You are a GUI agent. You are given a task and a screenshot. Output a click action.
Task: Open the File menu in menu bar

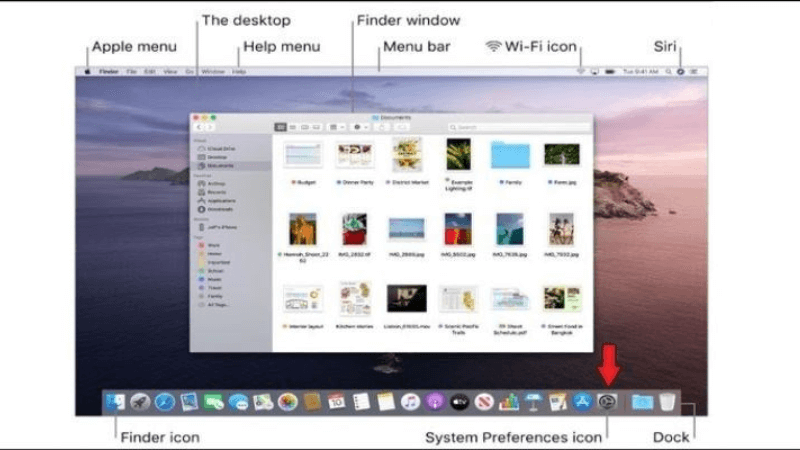pyautogui.click(x=131, y=72)
